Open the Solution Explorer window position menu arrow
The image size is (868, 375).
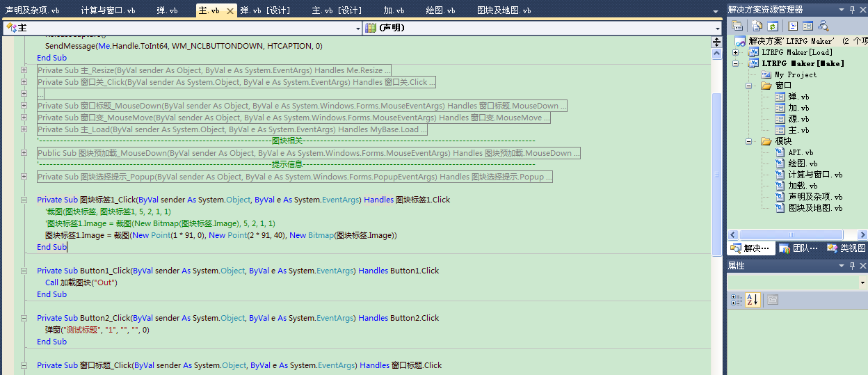842,9
